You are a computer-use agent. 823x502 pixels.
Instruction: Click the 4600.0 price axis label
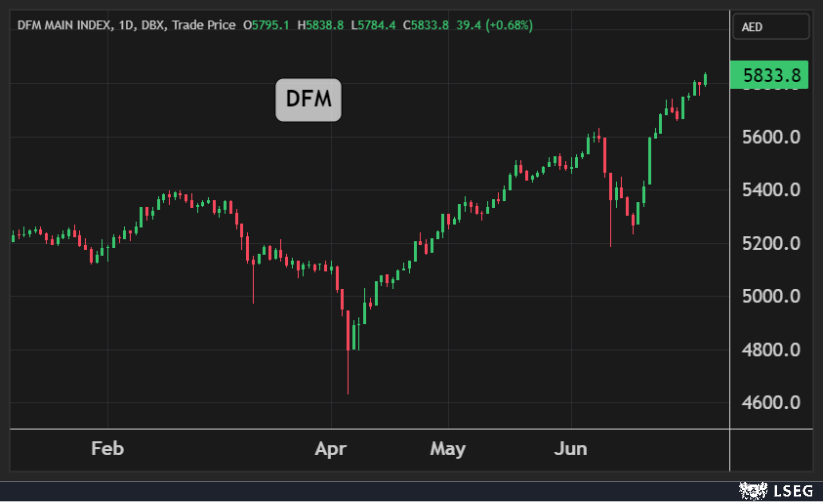[x=769, y=403]
